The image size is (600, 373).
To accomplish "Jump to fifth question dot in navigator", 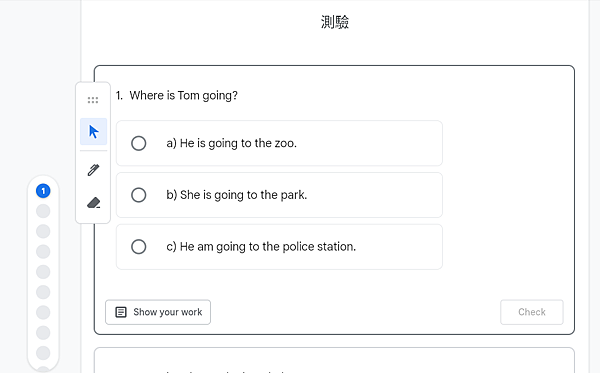I will (x=43, y=272).
